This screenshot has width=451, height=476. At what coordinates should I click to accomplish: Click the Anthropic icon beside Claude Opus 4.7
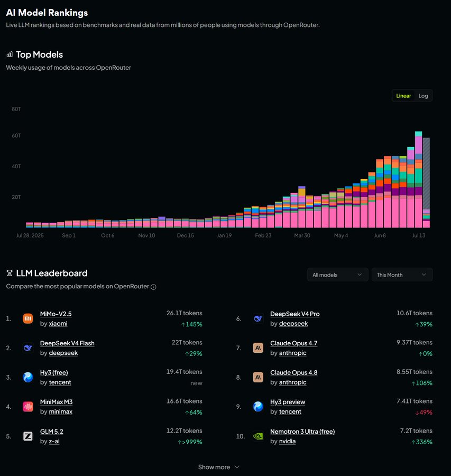click(258, 348)
